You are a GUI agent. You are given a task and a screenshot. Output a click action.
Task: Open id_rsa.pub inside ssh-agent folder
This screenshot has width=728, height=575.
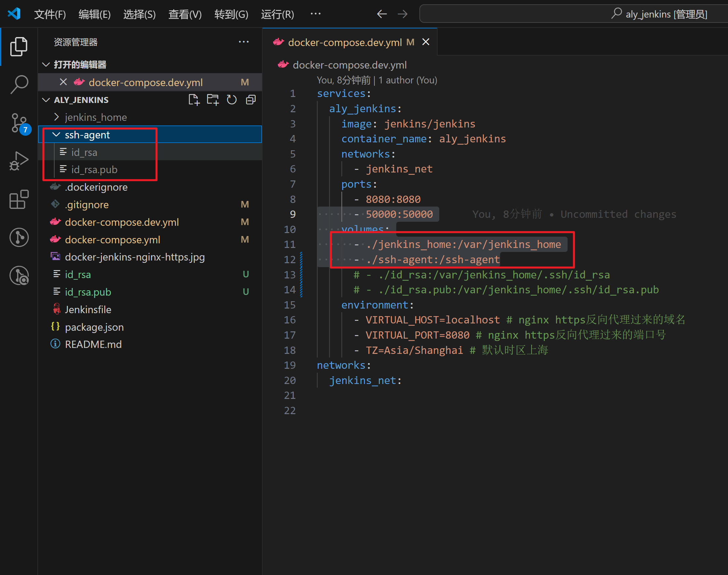pos(150,170)
